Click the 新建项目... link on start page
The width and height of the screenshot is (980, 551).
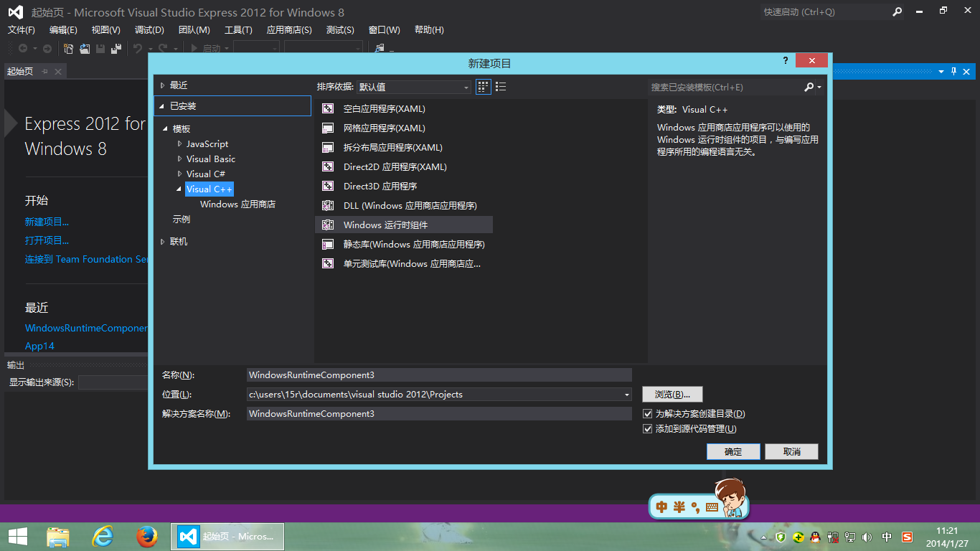[47, 222]
